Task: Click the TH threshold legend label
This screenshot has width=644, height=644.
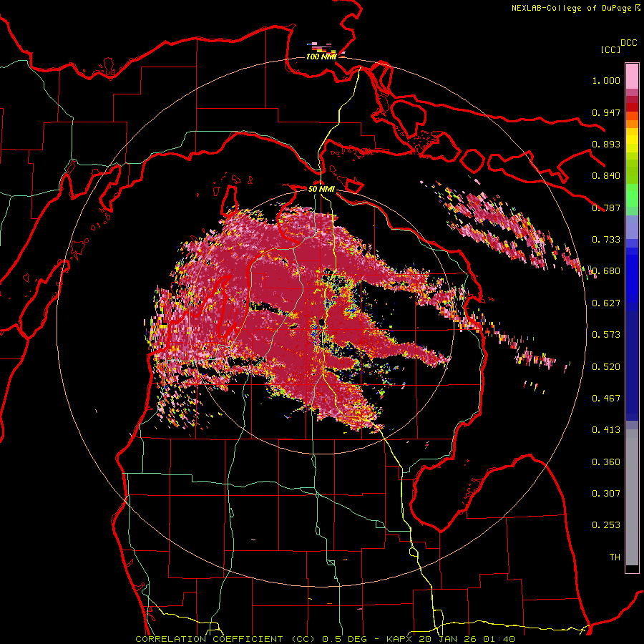Action: pos(615,557)
